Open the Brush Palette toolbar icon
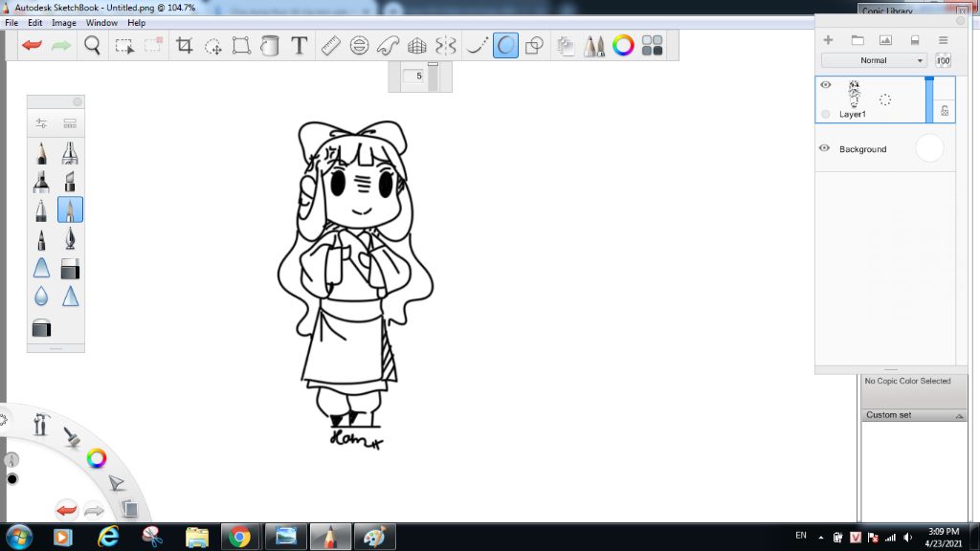Viewport: 980px width, 551px height. tap(594, 46)
